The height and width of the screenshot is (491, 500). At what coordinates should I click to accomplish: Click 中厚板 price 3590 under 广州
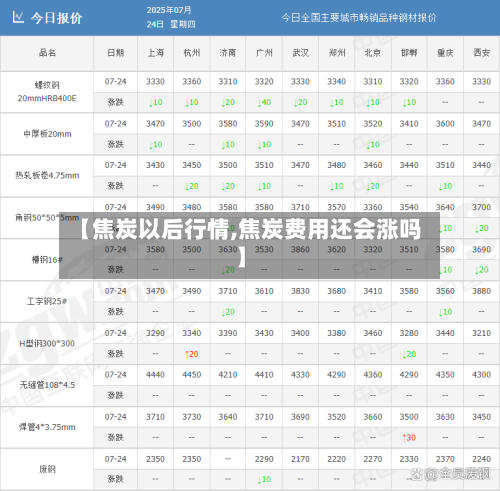tap(264, 124)
